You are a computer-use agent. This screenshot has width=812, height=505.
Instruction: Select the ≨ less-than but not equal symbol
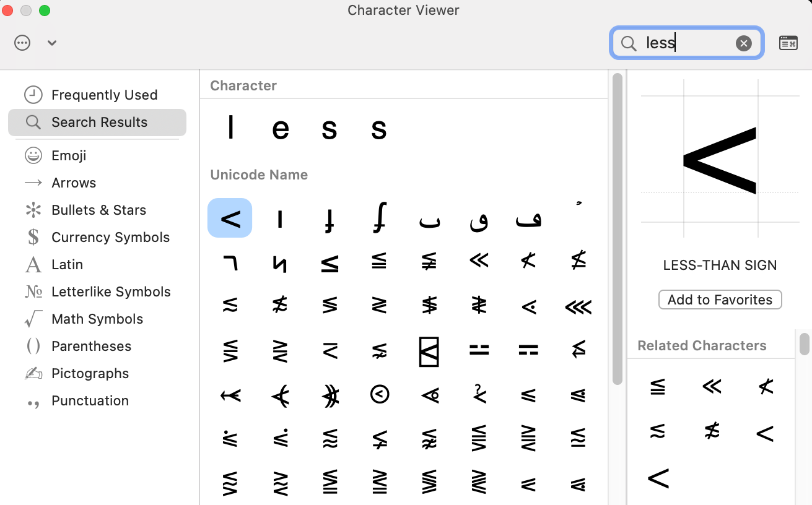[429, 262]
